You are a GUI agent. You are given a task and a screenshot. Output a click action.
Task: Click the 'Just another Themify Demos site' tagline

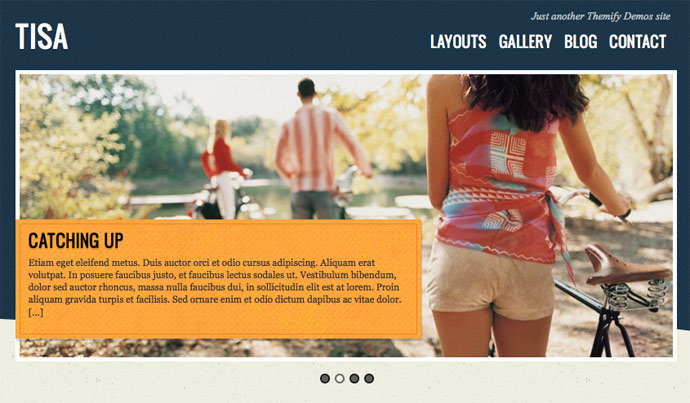600,16
